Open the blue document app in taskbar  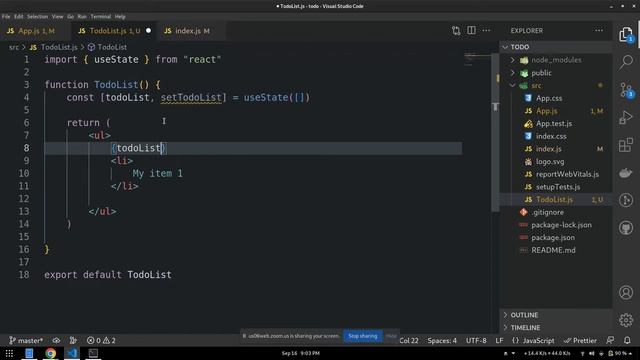point(29,353)
